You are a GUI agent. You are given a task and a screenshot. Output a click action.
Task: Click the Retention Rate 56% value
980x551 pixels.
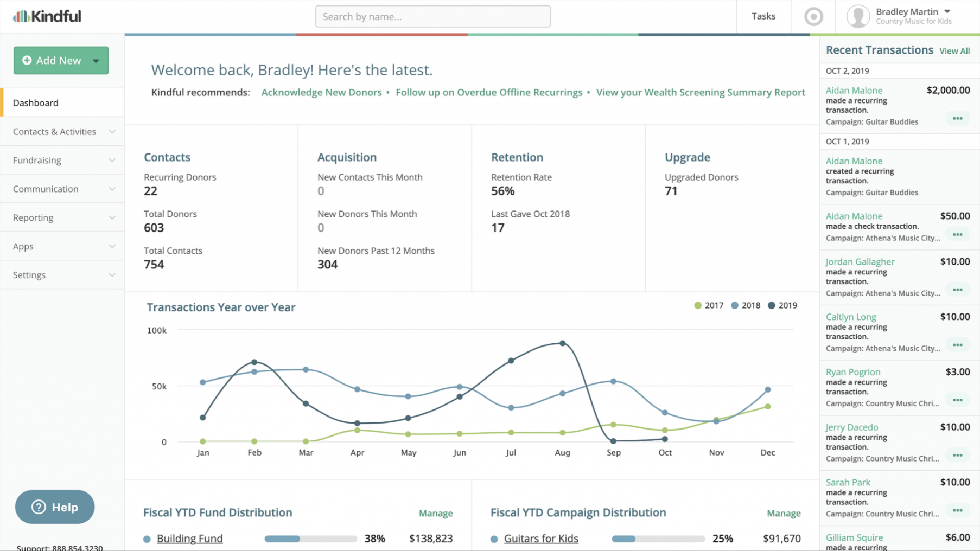[502, 191]
